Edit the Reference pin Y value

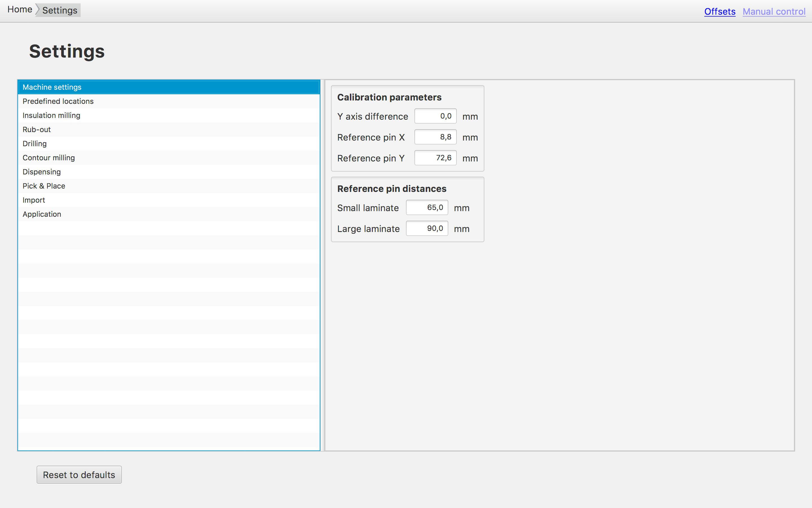435,158
